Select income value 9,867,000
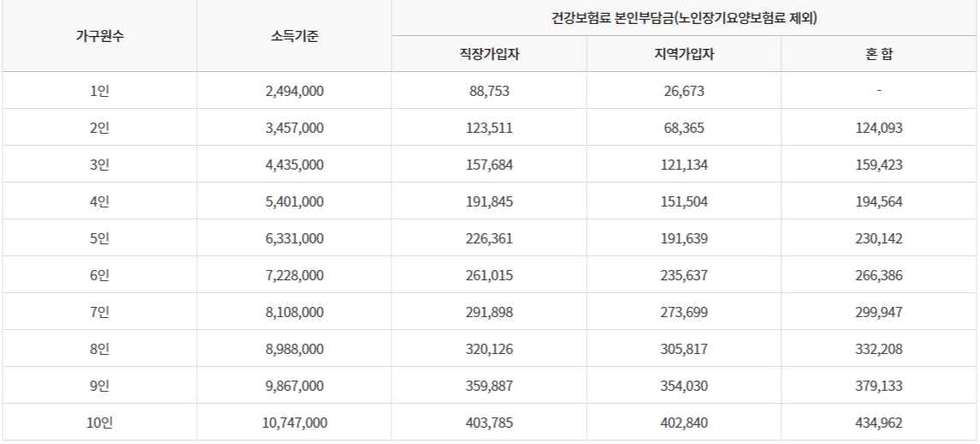 (295, 386)
